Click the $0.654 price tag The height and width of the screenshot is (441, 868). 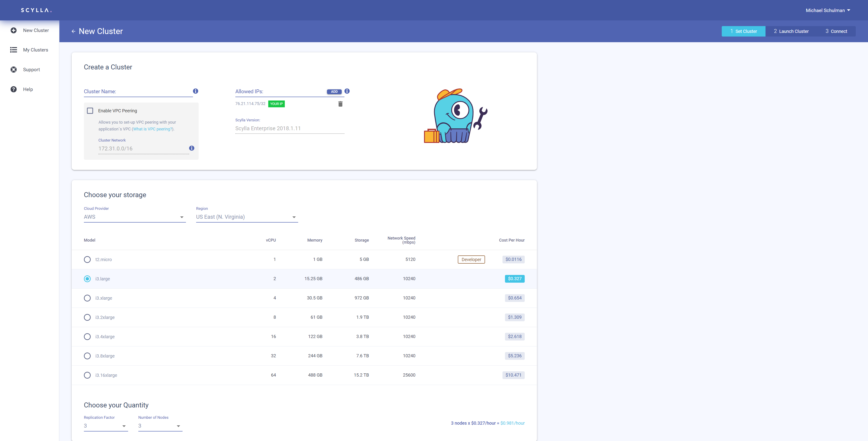(514, 298)
